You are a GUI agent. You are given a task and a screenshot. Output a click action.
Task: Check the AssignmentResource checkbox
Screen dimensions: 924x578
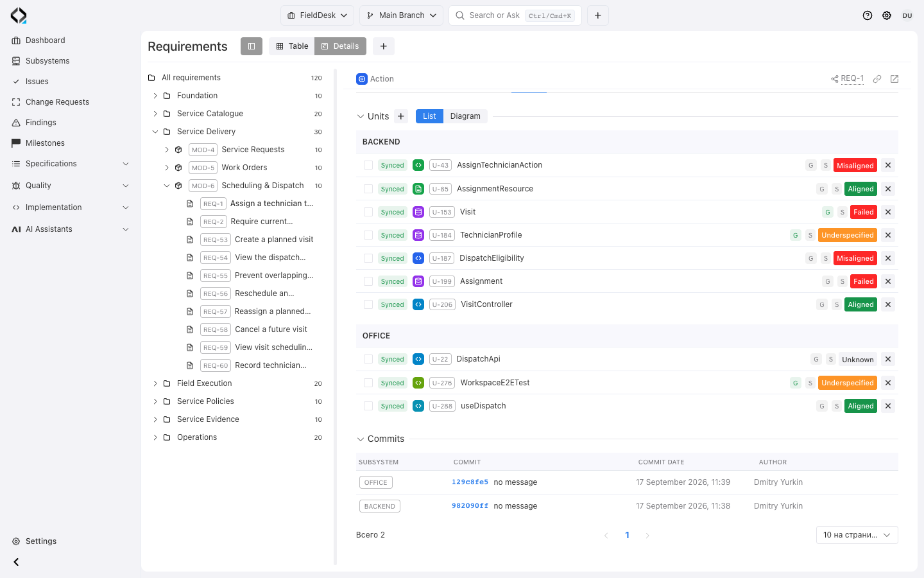coord(368,189)
